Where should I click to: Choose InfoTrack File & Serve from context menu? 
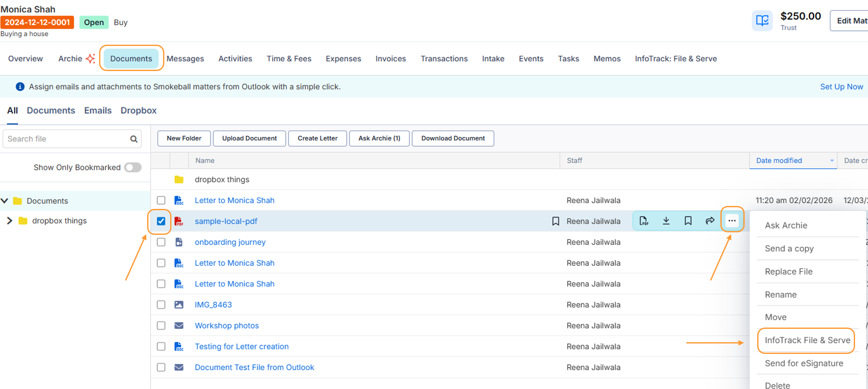(x=807, y=340)
